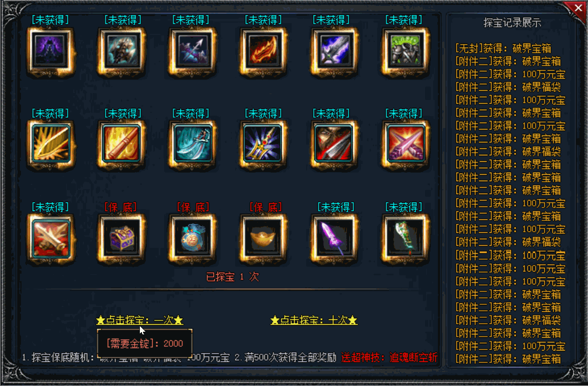Viewport: 588px width, 386px height.
Task: Select the masked assassin skill icon
Action: coord(334,144)
